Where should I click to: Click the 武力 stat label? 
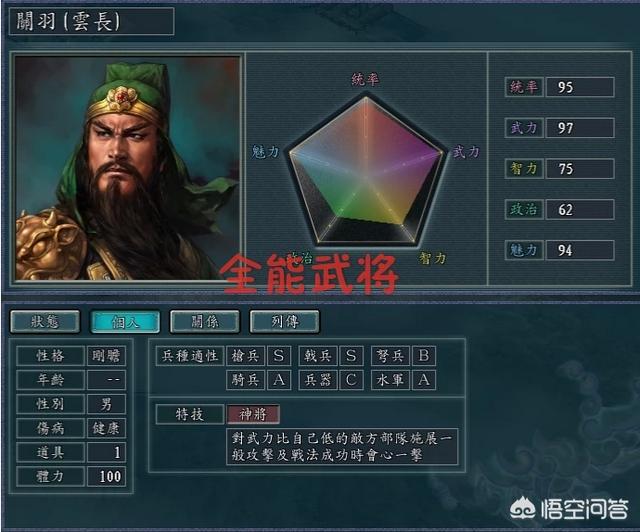point(524,128)
